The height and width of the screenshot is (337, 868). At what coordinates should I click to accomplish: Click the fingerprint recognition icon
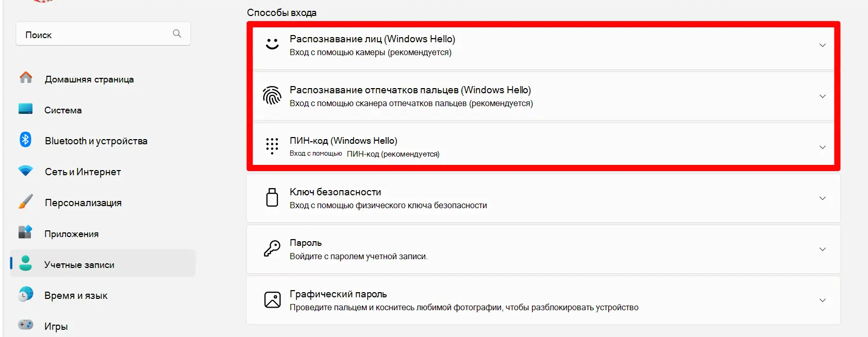272,95
